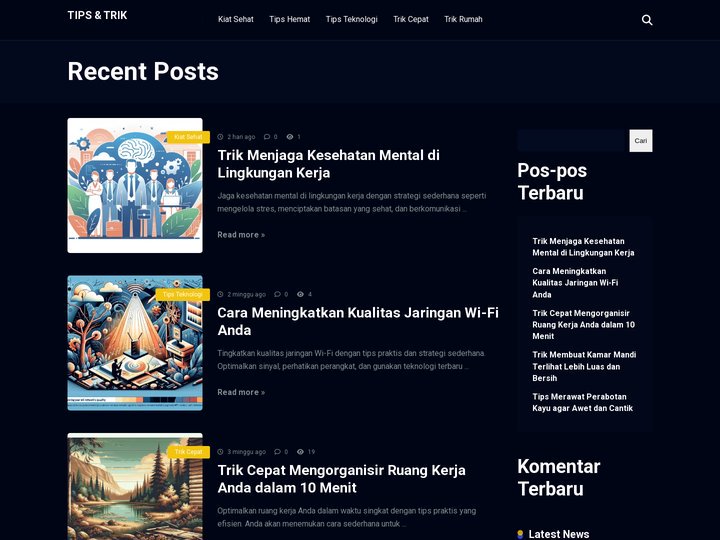This screenshot has height=540, width=720.
Task: Click excerpt starting 'Tingkatkan kualitas jaringan'
Action: (351, 360)
